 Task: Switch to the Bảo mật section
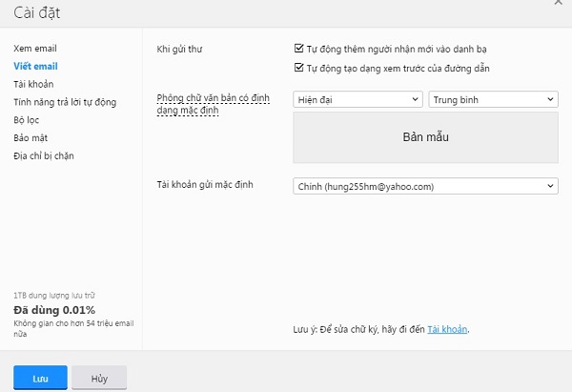pyautogui.click(x=31, y=138)
